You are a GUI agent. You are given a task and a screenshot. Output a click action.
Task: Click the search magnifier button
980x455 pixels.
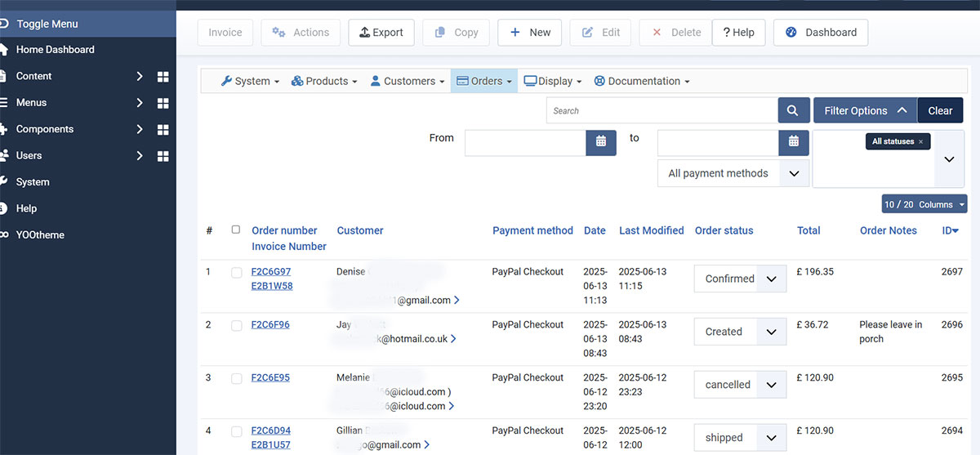click(x=792, y=110)
